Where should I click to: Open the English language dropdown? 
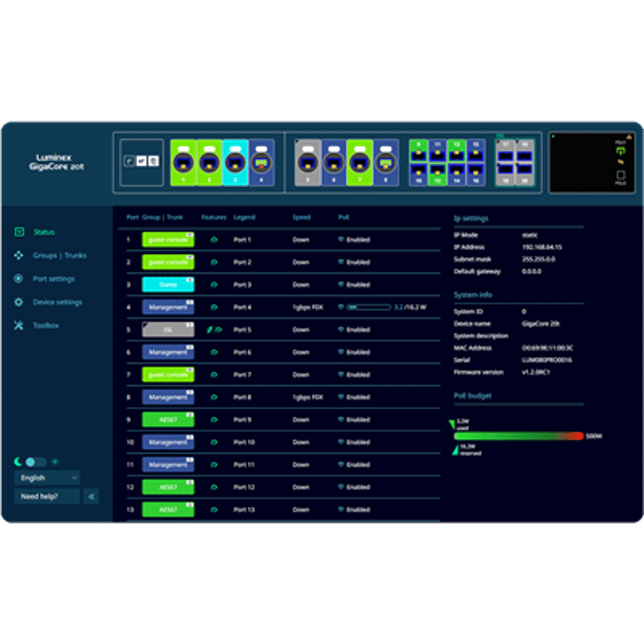click(x=47, y=478)
